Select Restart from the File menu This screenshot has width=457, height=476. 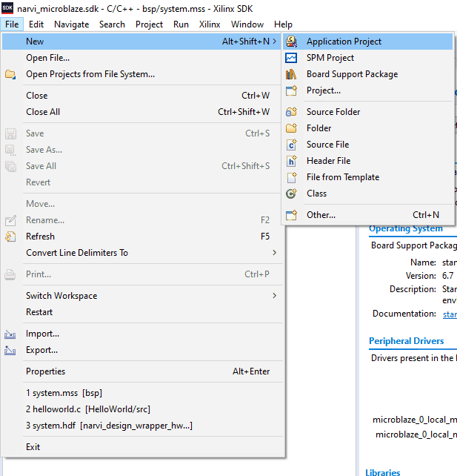(39, 312)
